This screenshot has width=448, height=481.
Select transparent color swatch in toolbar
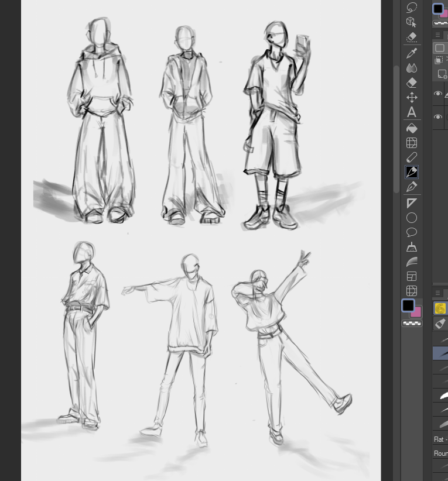point(412,324)
